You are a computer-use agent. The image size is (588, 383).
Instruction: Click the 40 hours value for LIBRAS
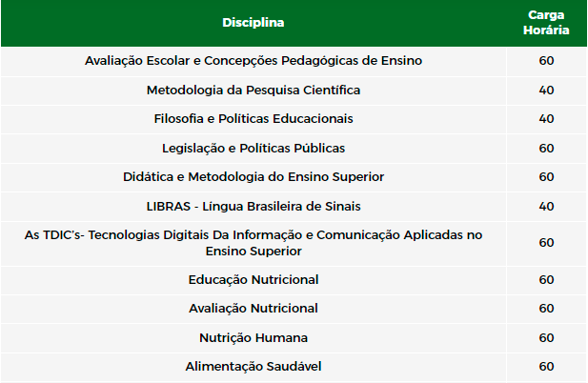[546, 207]
